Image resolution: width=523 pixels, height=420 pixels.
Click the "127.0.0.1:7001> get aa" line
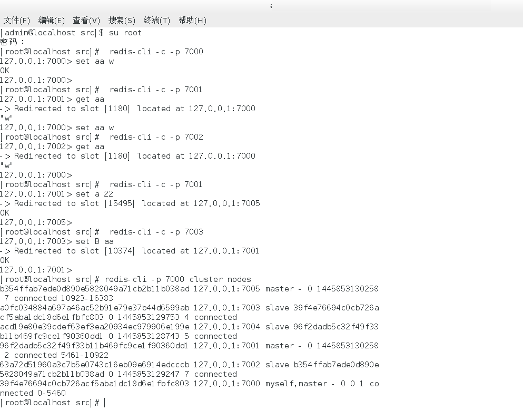point(52,100)
